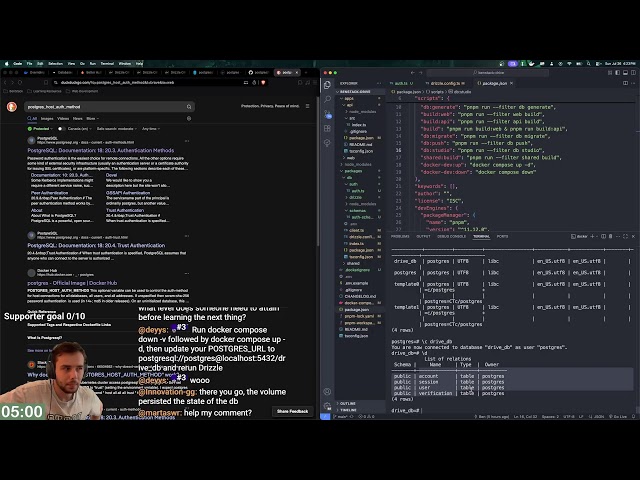The image size is (640, 480).
Task: Open the Manage gear in VS Code activity bar
Action: 327,406
